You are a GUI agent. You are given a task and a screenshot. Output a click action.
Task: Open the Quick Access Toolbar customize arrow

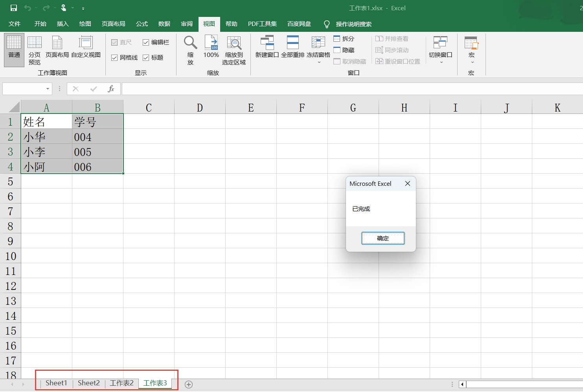point(83,8)
